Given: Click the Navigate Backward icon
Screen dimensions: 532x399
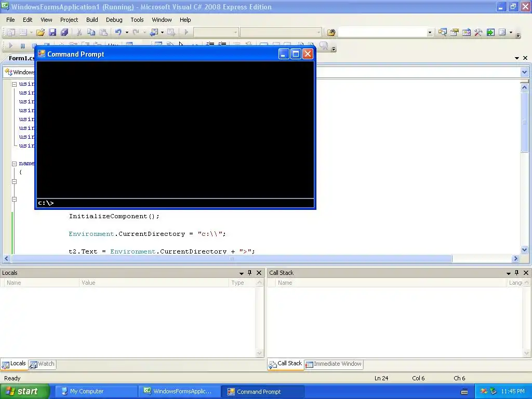Looking at the screenshot, I should (154, 32).
